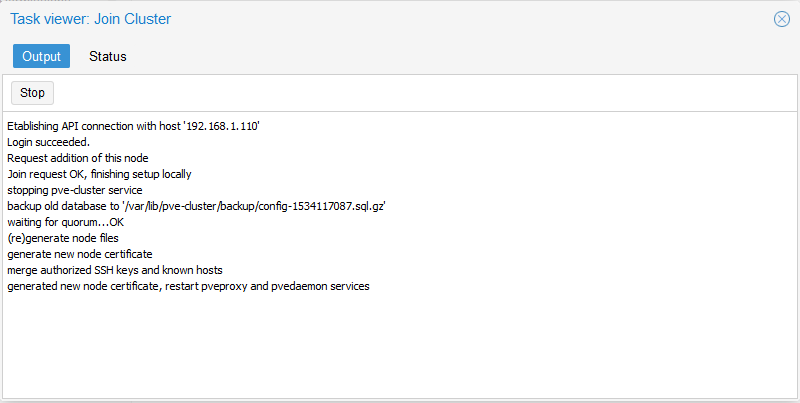Click the 'generated new node certificate, restart' line
The image size is (800, 403).
108,287
